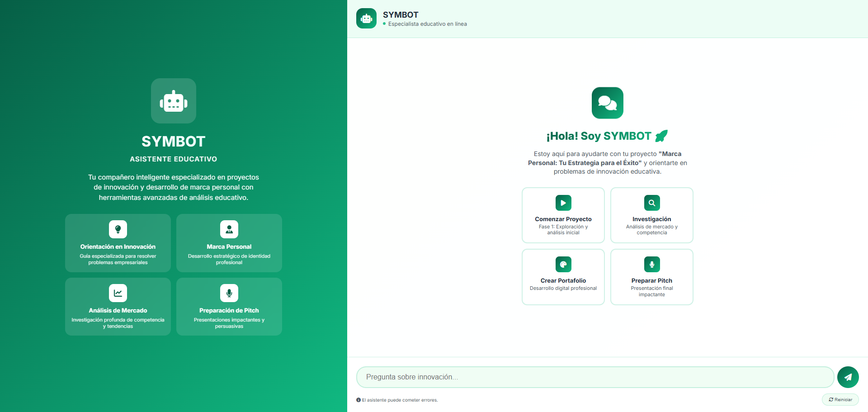Click the online status indicator beside Especialista educativo
Viewport: 868px width, 412px height.
point(385,24)
